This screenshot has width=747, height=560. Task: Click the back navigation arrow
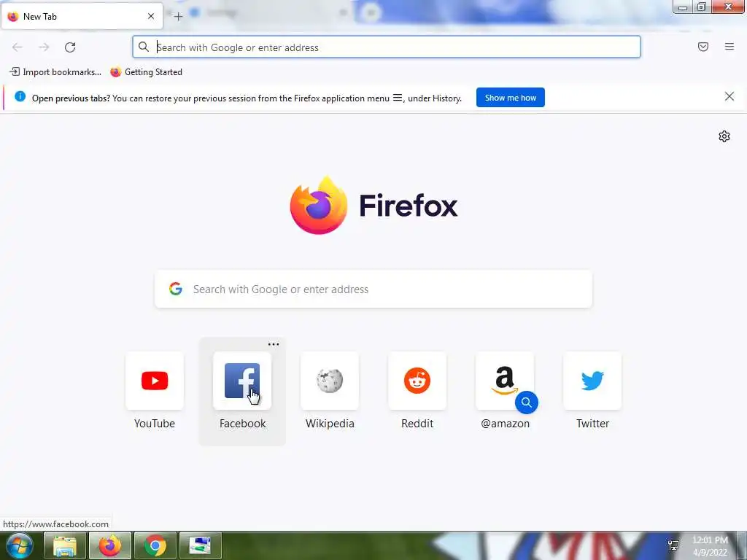(18, 47)
